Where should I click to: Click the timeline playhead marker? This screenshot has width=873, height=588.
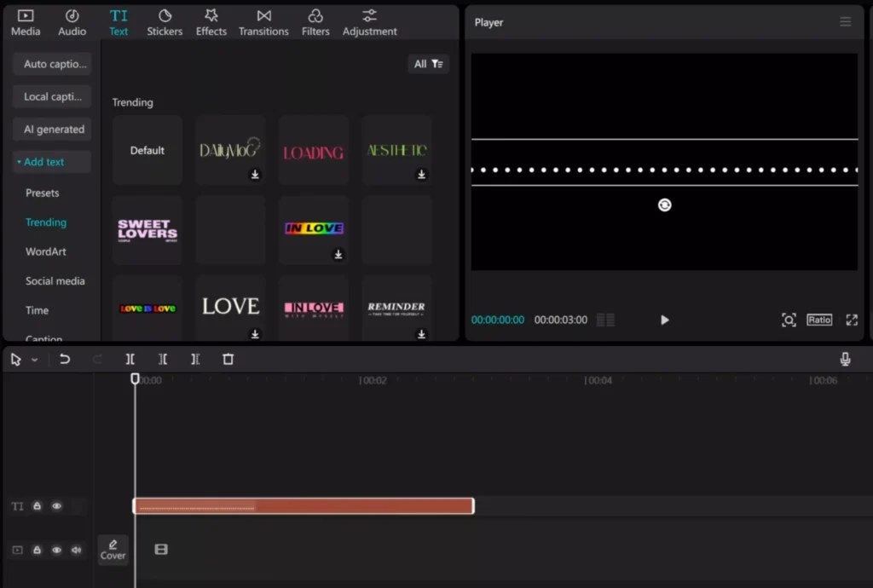135,379
